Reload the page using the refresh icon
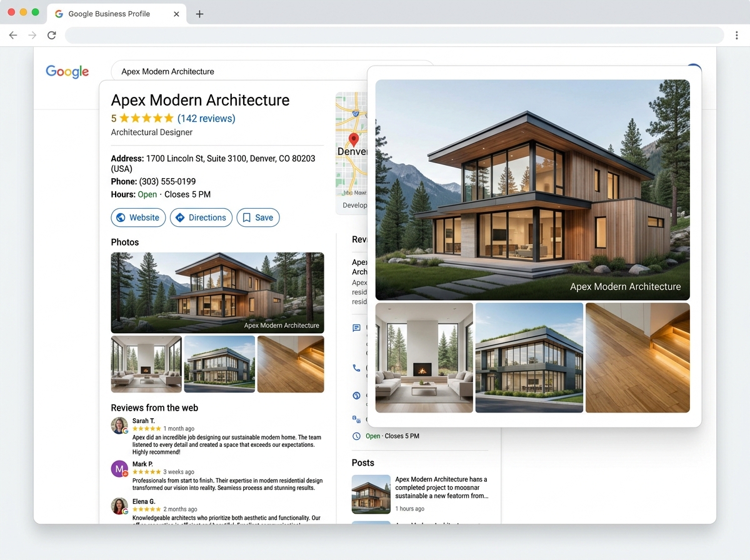The image size is (750, 560). coord(52,35)
